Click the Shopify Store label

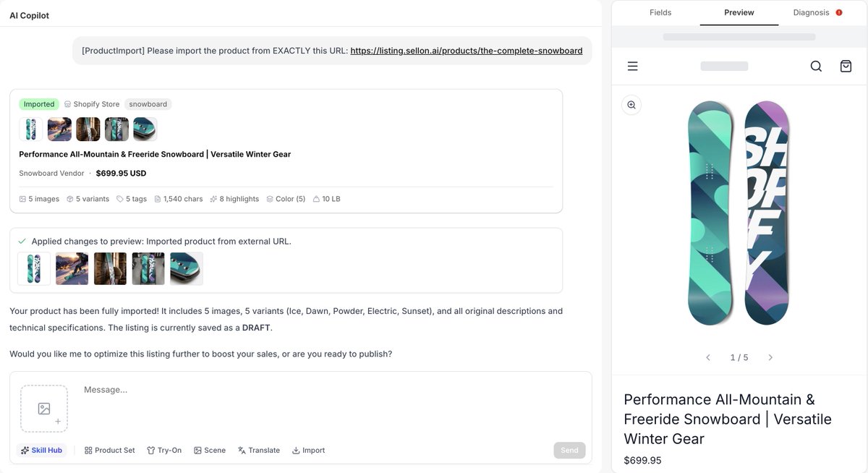92,104
